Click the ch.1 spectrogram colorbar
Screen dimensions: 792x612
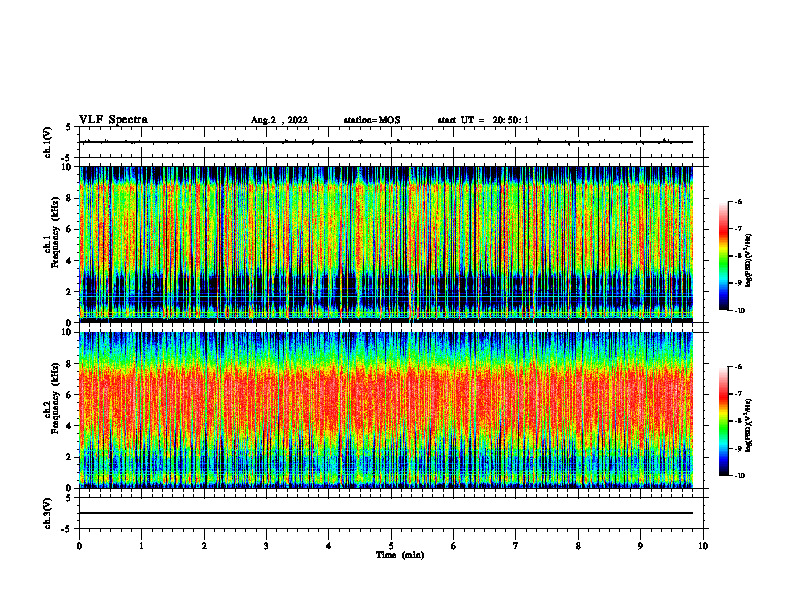click(x=723, y=256)
